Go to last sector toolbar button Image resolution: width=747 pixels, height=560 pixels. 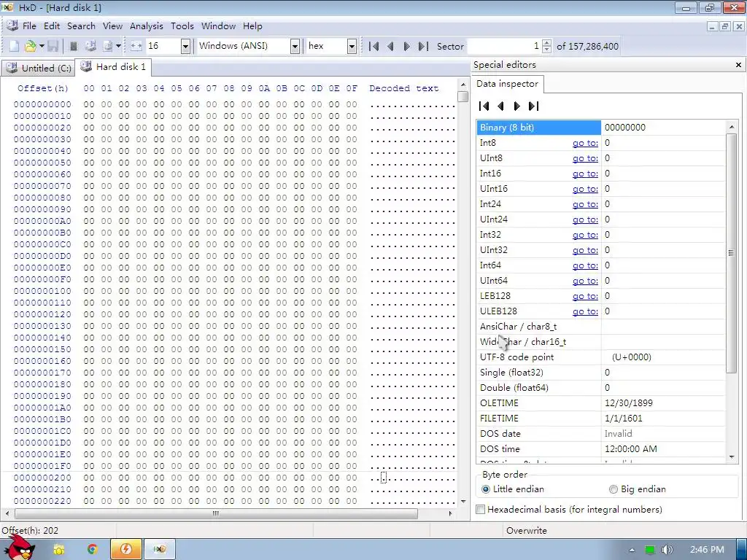pyautogui.click(x=423, y=46)
